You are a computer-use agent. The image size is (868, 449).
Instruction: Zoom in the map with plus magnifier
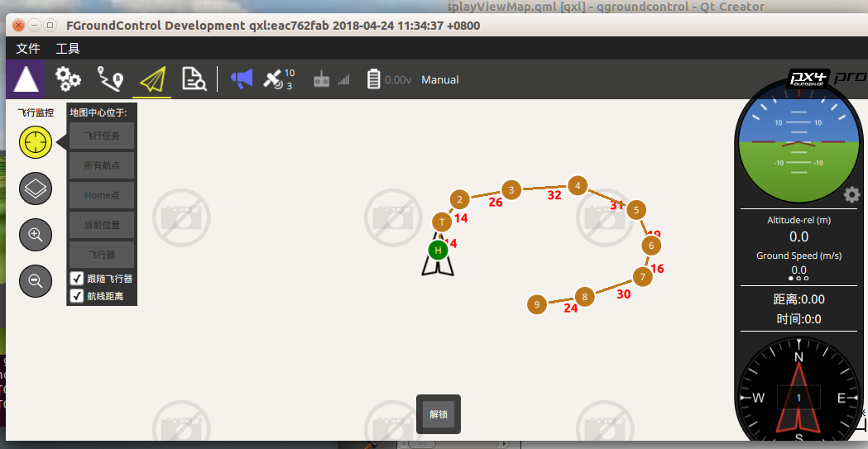click(x=36, y=235)
